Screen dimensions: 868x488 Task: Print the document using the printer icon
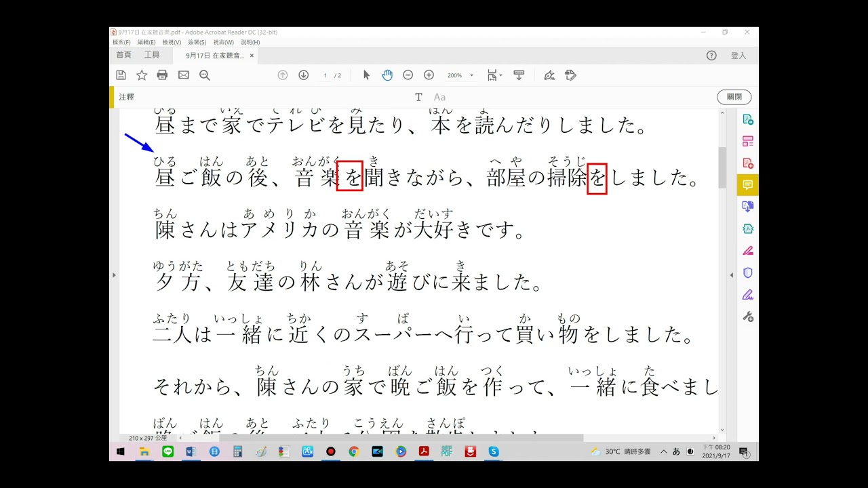point(162,75)
